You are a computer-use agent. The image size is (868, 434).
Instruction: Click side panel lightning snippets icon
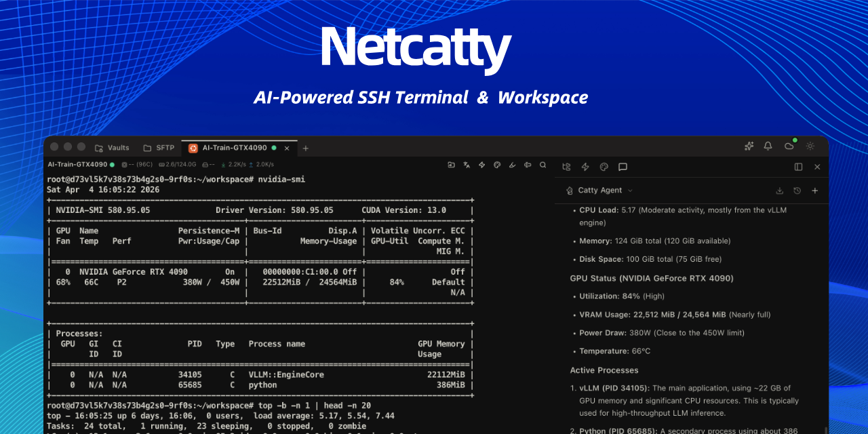click(x=585, y=167)
